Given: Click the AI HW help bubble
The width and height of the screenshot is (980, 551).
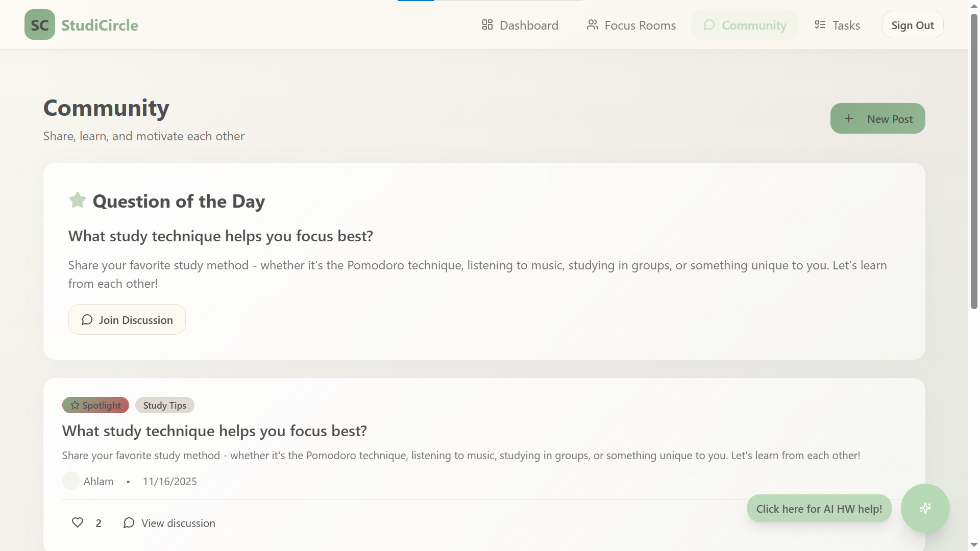Looking at the screenshot, I should click(819, 509).
